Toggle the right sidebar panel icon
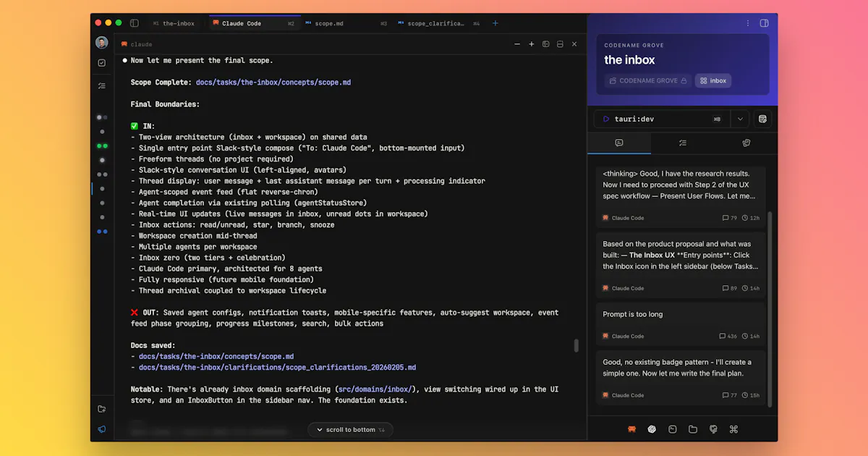 [764, 23]
